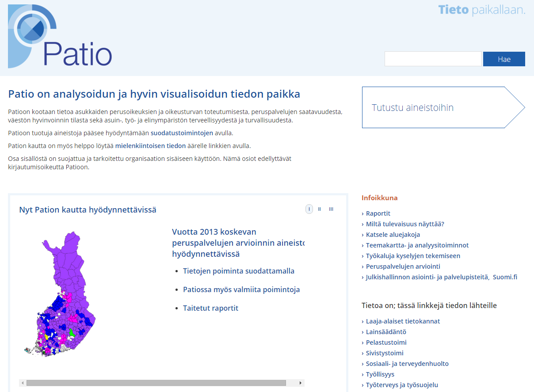
Task: Open Katsele aluejakoja link
Action: 393,235
